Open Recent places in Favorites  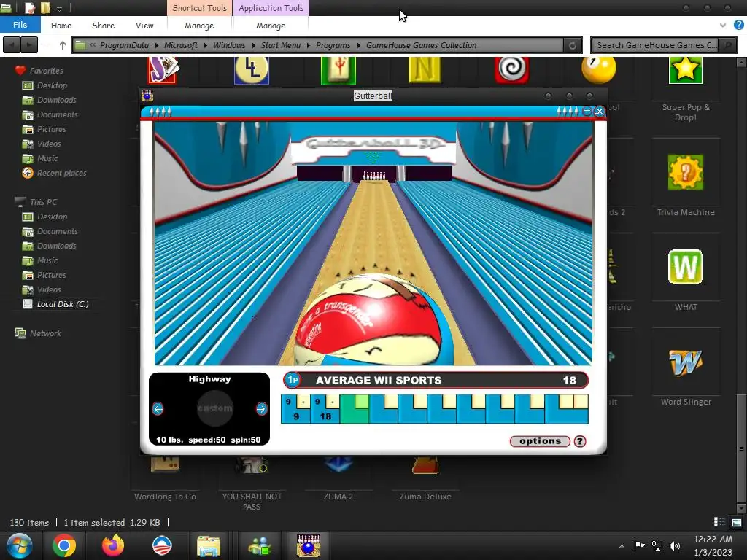[x=61, y=173]
